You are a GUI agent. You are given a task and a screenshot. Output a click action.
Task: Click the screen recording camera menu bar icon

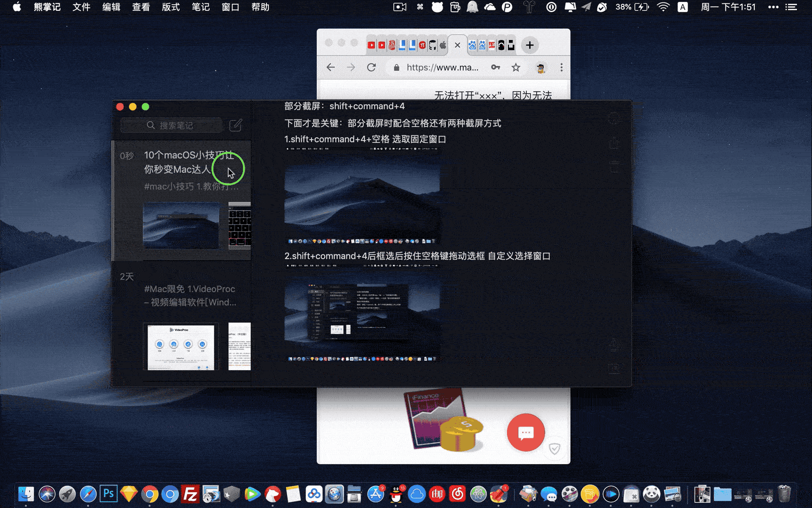pos(399,7)
